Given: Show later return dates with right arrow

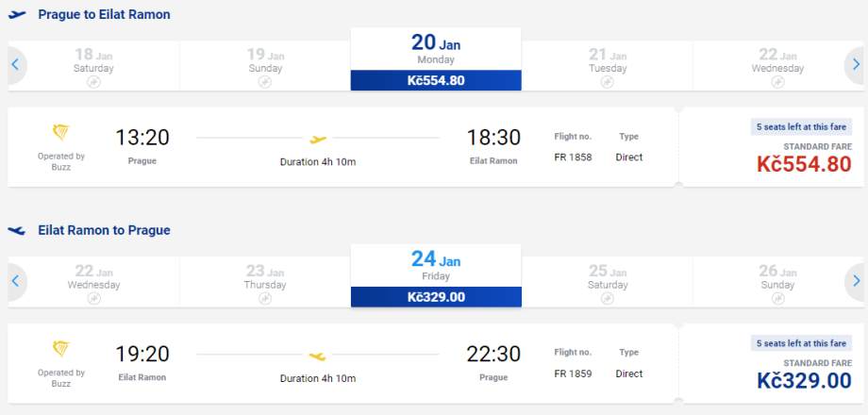Looking at the screenshot, I should 855,280.
